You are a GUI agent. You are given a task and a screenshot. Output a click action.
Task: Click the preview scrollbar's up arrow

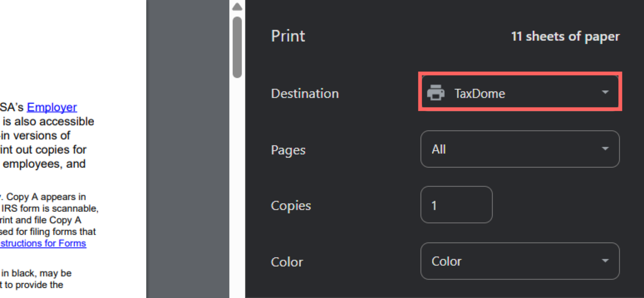point(237,7)
